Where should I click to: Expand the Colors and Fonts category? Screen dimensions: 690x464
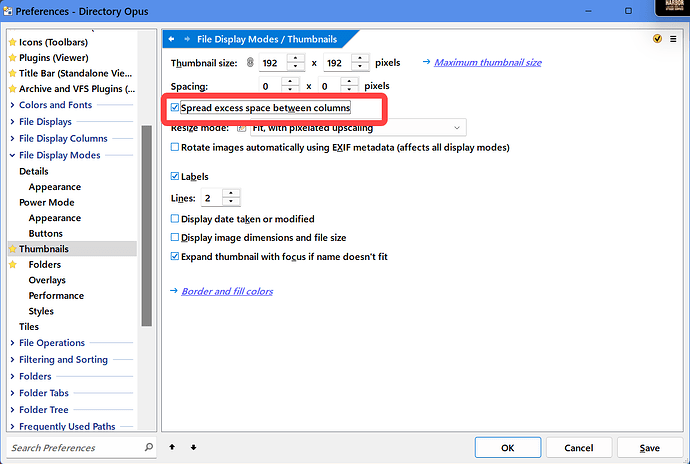(x=12, y=105)
